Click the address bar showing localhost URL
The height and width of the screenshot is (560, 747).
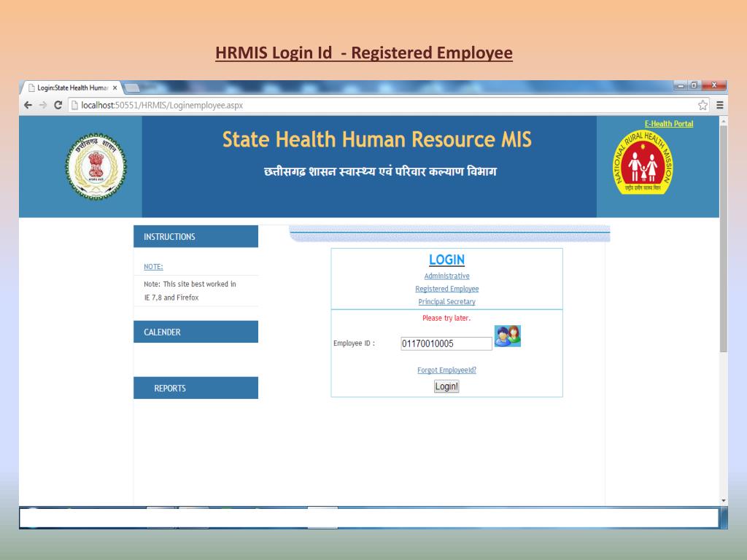[388, 105]
